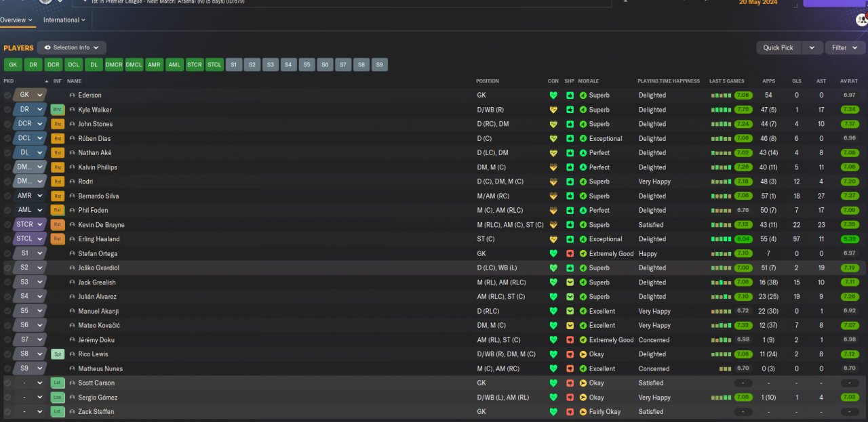This screenshot has width=868, height=422.
Task: Click Jérémy Doku's sharpness icon
Action: 570,340
